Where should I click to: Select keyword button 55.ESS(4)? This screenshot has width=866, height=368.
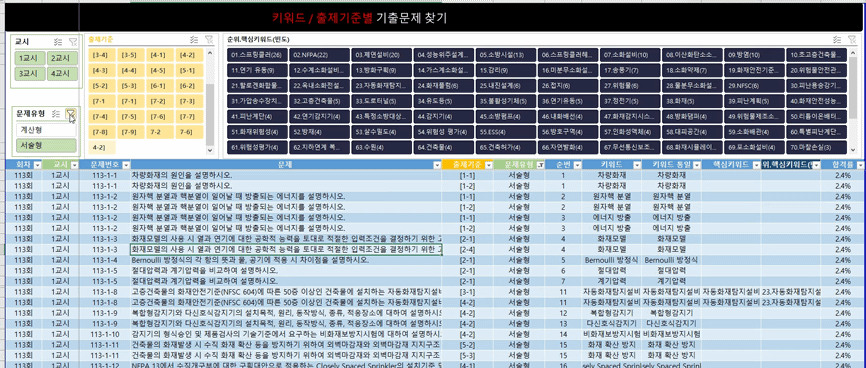pos(505,132)
